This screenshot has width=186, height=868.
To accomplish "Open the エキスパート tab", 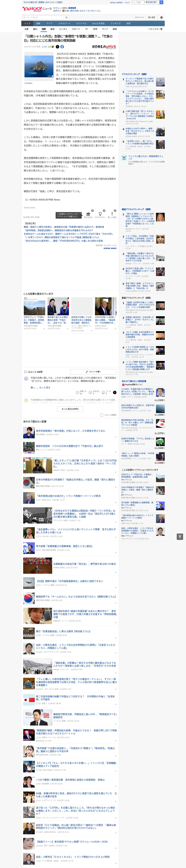I will [64, 23].
